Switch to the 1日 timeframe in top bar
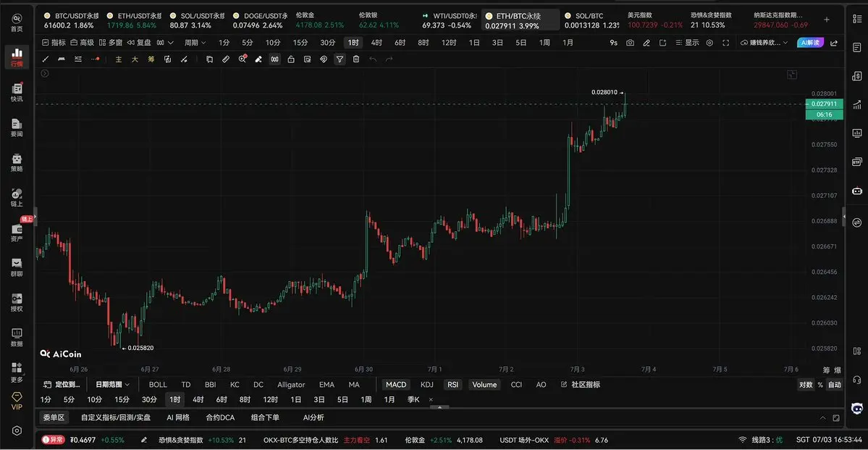 click(474, 43)
